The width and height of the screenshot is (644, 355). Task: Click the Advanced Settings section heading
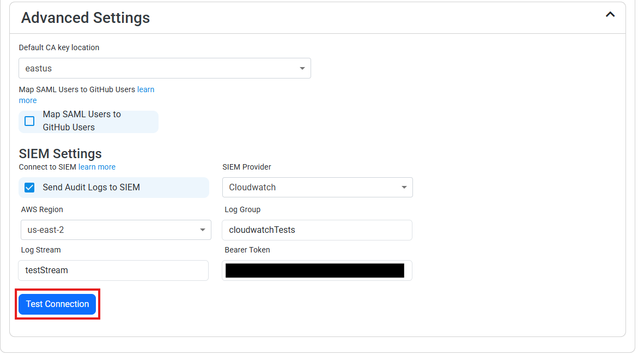85,17
